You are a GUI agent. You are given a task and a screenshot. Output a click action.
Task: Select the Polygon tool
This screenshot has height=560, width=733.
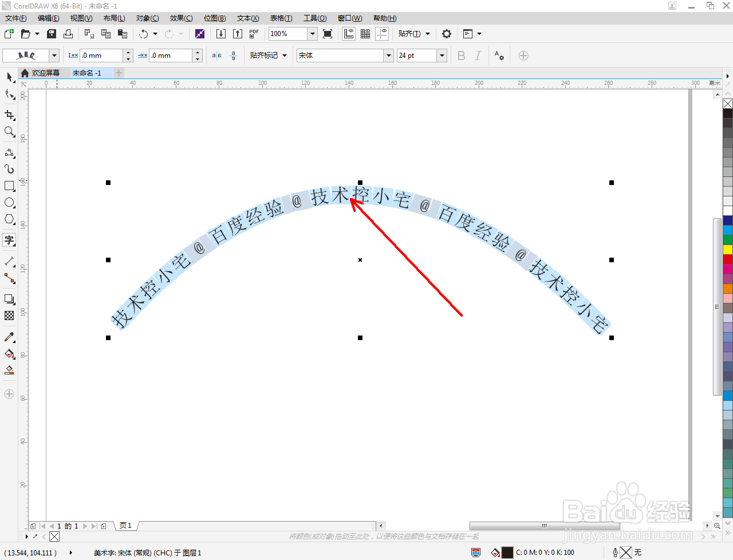(9, 219)
